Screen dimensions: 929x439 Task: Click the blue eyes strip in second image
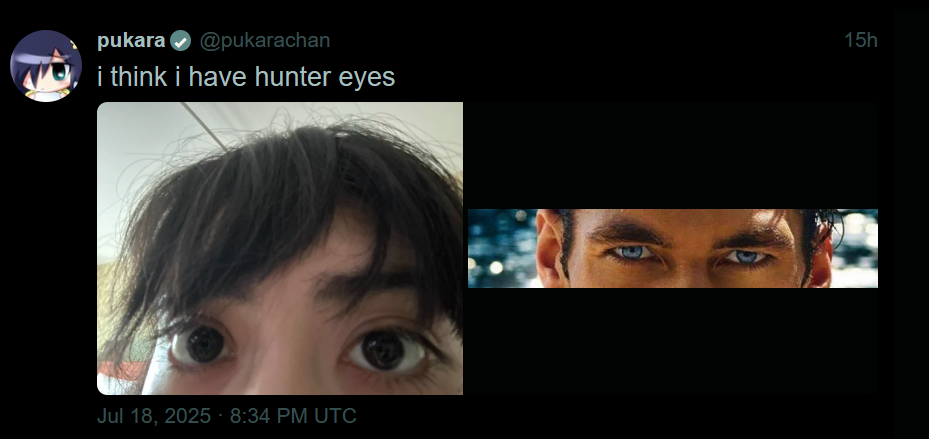(672, 248)
